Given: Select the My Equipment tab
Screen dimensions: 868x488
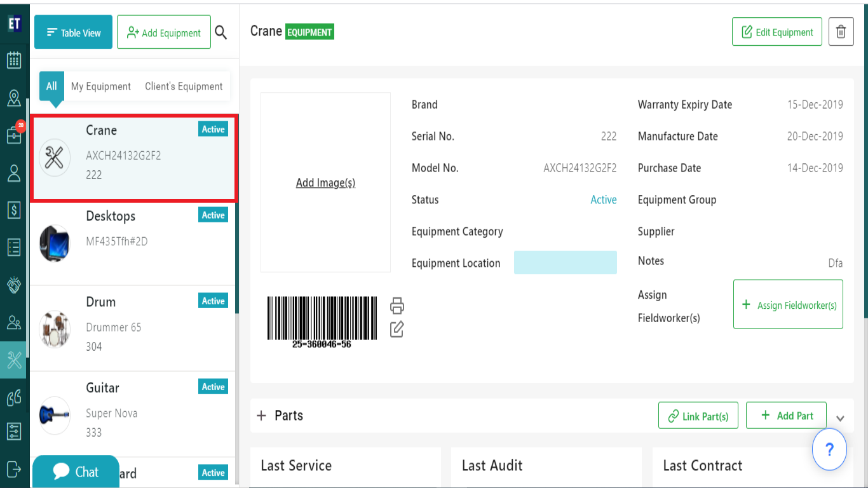Looking at the screenshot, I should click(100, 86).
